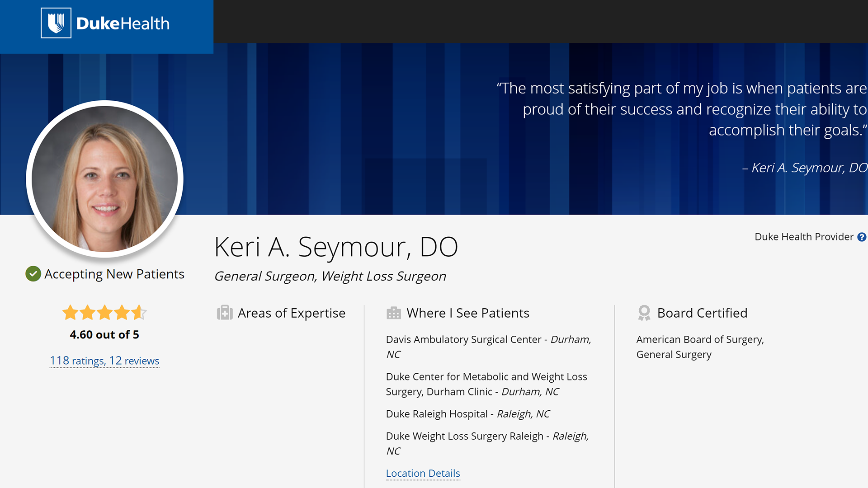Click 'General Surgeon, Weight Loss Surgeon' subtitle
This screenshot has width=868, height=488.
click(x=330, y=276)
